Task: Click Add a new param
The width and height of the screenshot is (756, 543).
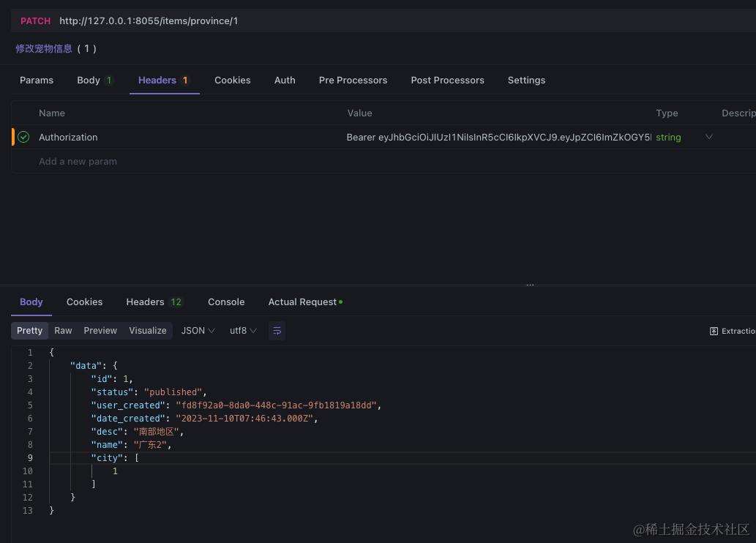Action: (78, 161)
